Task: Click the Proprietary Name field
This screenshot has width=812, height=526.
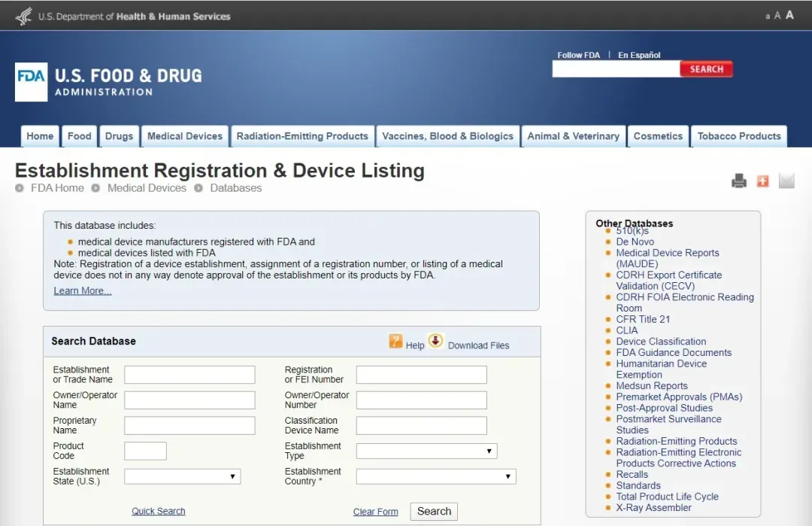Action: (189, 425)
